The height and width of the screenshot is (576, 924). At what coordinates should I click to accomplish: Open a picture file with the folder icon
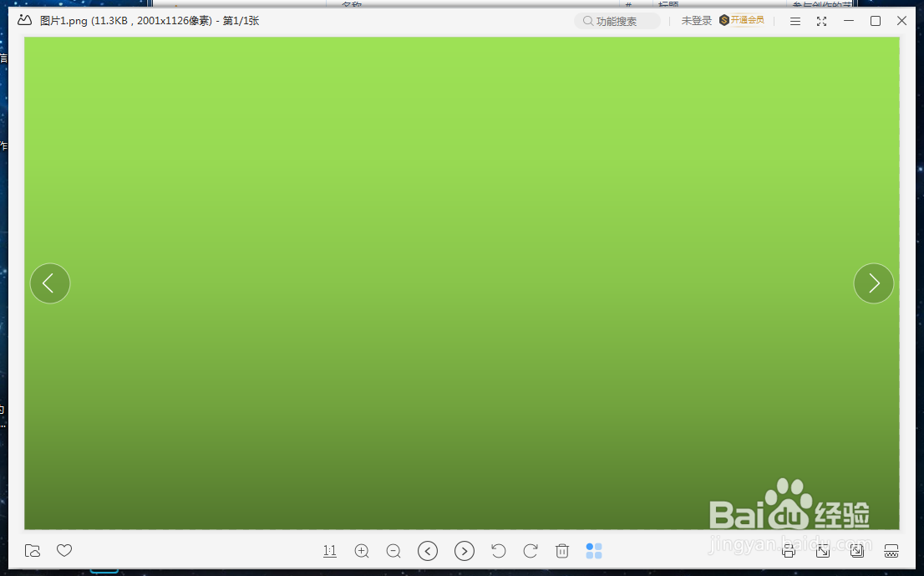pos(33,551)
